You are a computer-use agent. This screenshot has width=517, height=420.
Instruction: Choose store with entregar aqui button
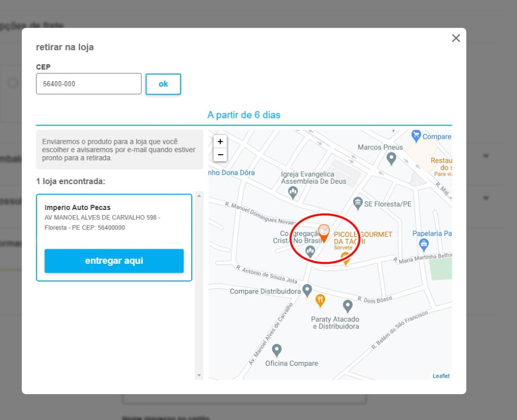pyautogui.click(x=114, y=261)
